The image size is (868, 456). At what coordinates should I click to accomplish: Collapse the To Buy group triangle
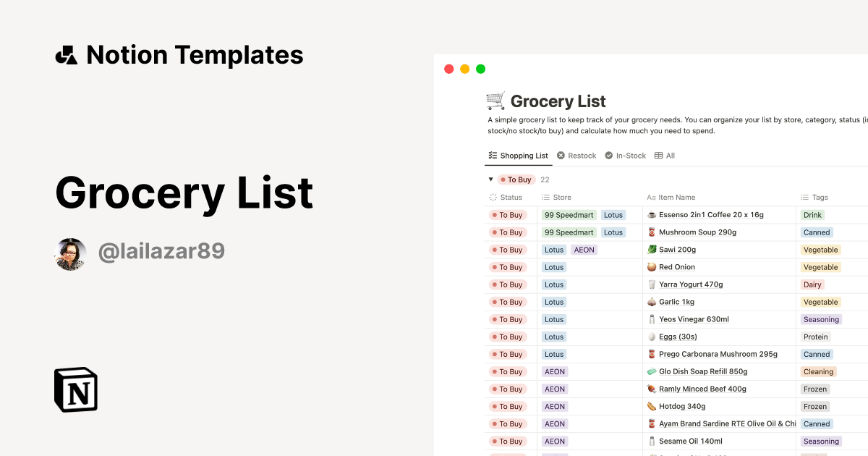tap(490, 180)
